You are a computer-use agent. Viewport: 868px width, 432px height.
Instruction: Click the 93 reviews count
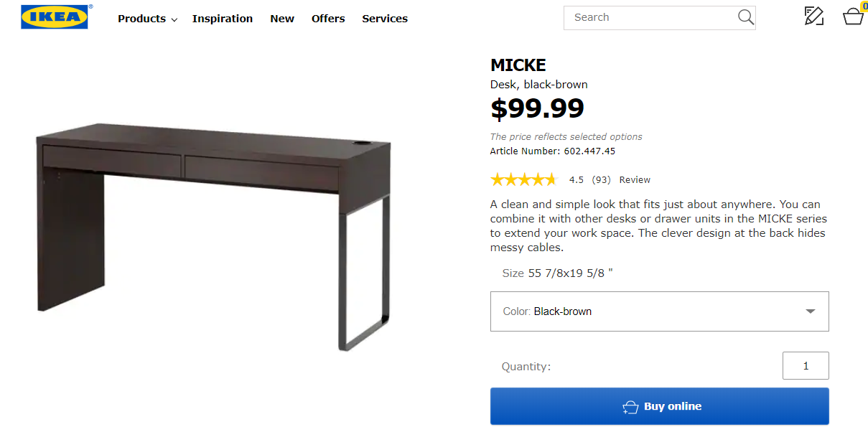602,180
